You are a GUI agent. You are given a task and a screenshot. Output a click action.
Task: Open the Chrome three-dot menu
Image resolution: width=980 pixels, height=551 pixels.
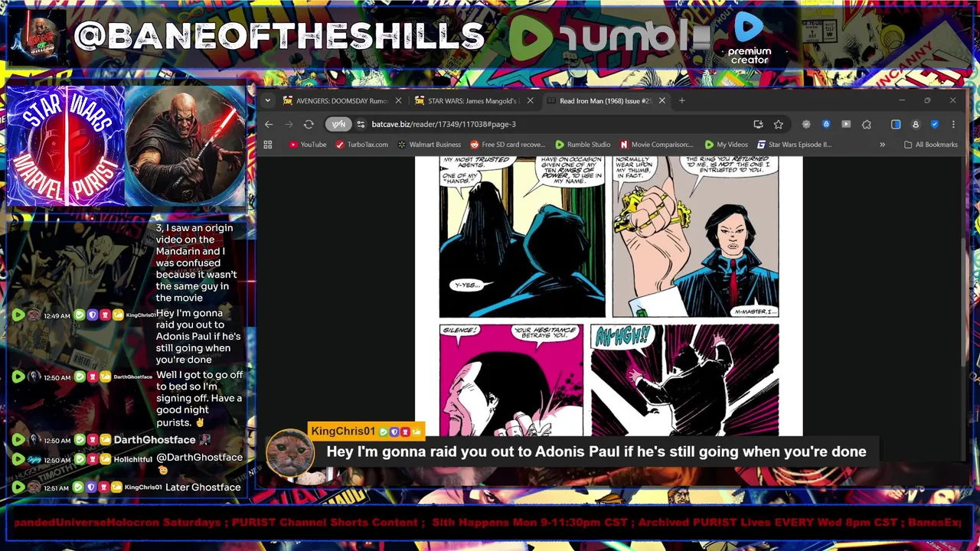click(953, 124)
